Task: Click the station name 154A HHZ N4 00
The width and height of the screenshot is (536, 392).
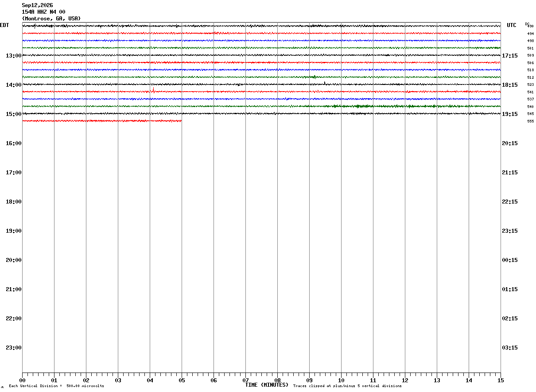Action: pos(43,12)
